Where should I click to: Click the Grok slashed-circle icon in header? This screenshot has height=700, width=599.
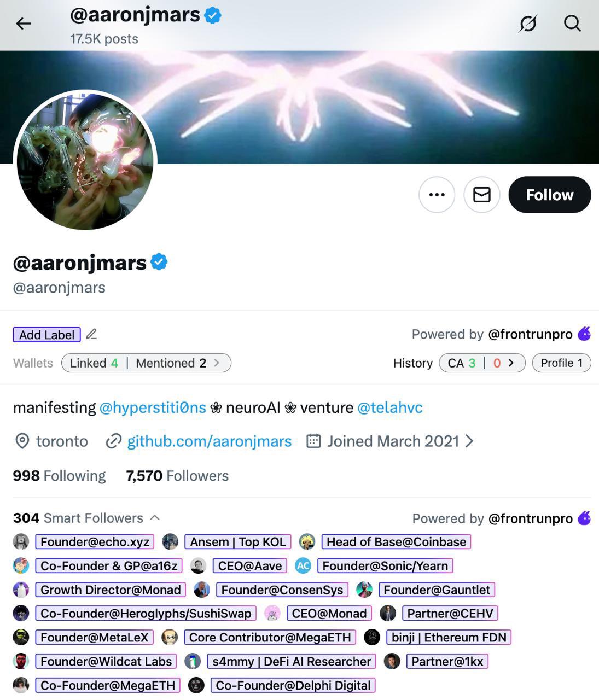(x=528, y=24)
